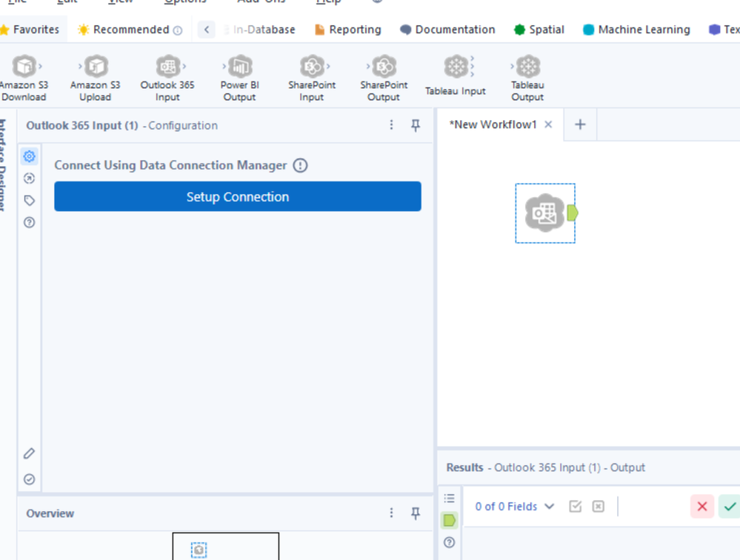740x560 pixels.
Task: Pick the Outlook 365 Input tool in palette
Action: tap(167, 79)
